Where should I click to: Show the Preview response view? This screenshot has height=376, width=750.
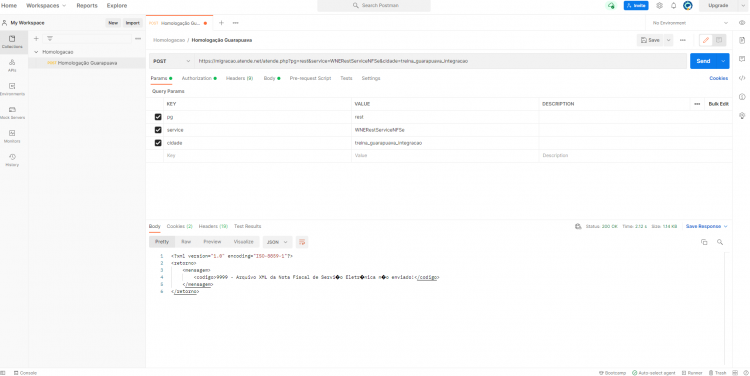coord(212,242)
